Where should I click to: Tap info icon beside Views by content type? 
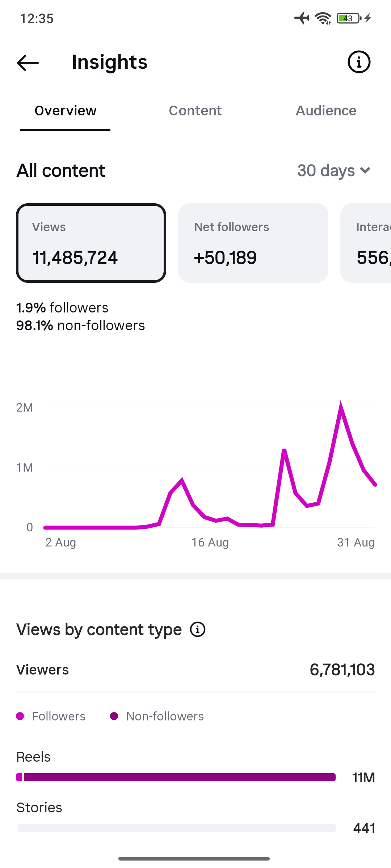pyautogui.click(x=198, y=630)
